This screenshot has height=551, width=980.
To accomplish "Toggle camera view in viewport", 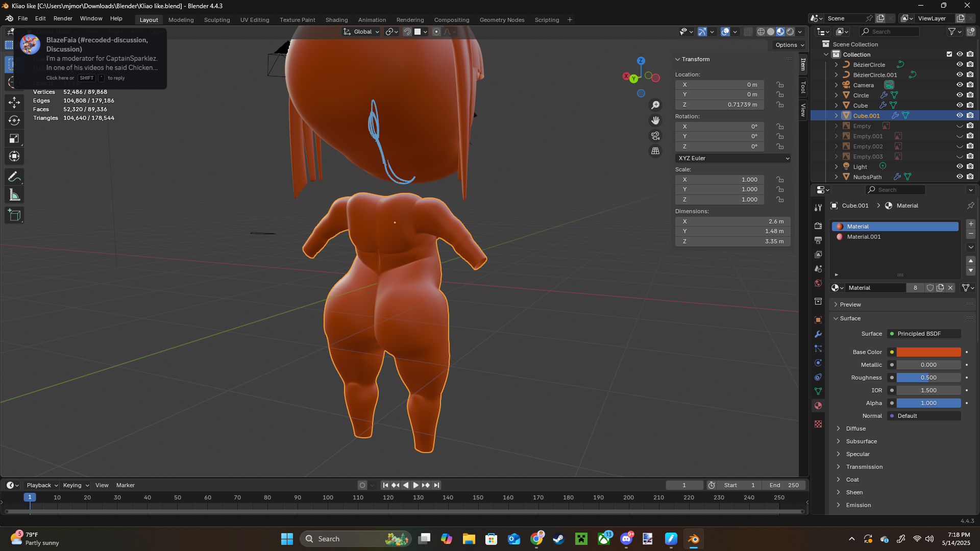I will pos(655,136).
